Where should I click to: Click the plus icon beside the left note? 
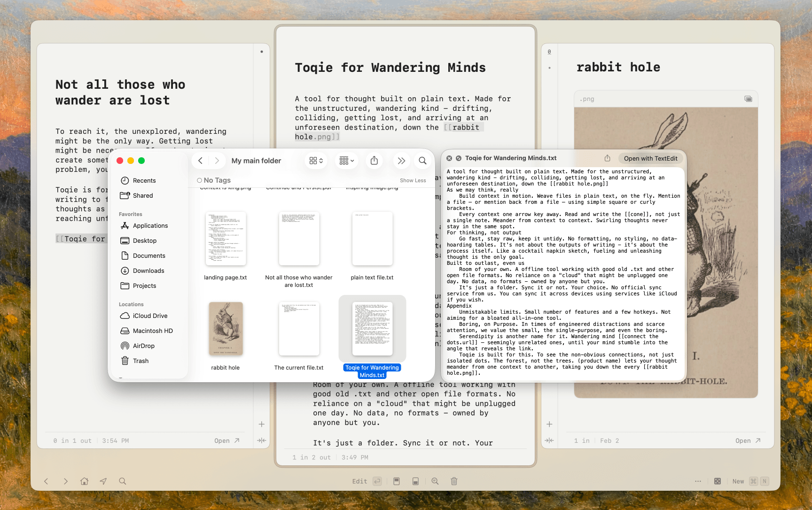click(262, 424)
